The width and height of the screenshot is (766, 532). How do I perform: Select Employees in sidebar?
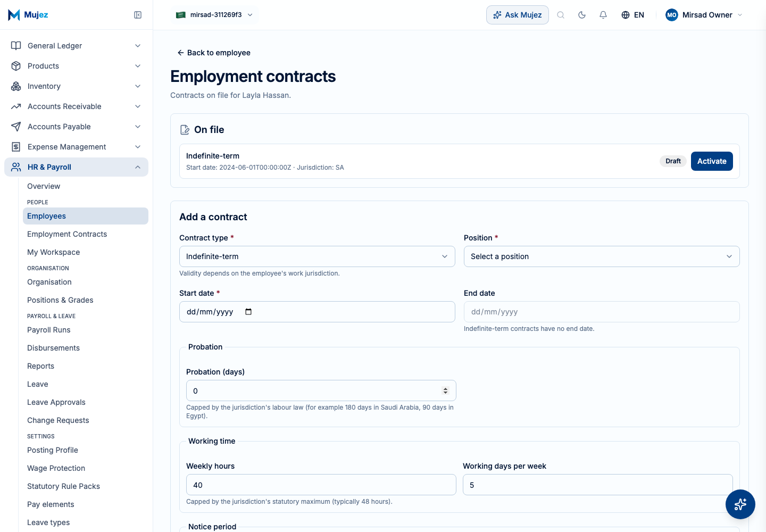click(x=86, y=216)
